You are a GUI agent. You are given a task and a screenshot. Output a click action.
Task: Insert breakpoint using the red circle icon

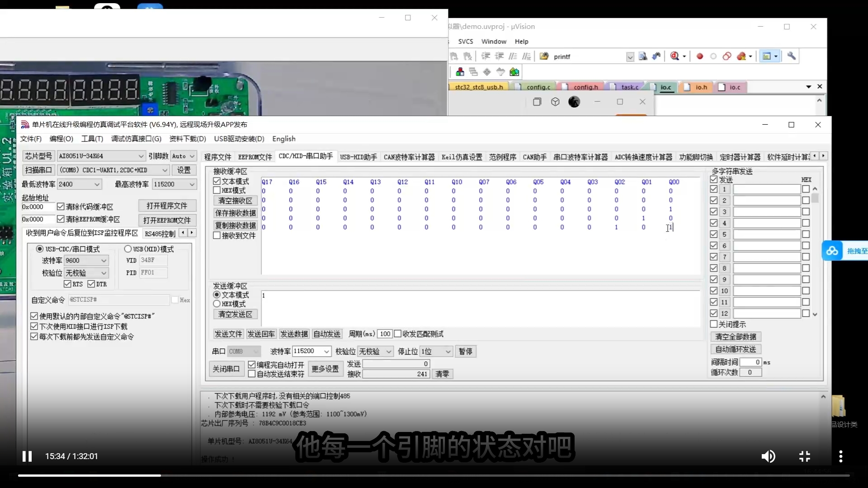(700, 56)
